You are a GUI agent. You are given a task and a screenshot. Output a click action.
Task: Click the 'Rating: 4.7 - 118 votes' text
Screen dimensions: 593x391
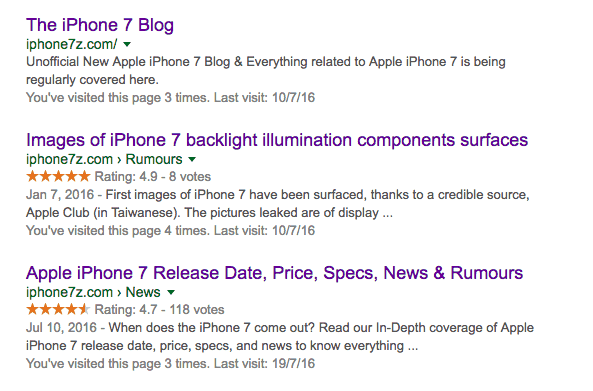point(159,310)
